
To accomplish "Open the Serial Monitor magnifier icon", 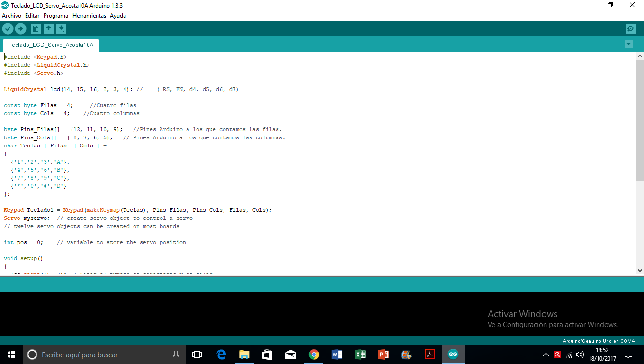I will (x=631, y=29).
